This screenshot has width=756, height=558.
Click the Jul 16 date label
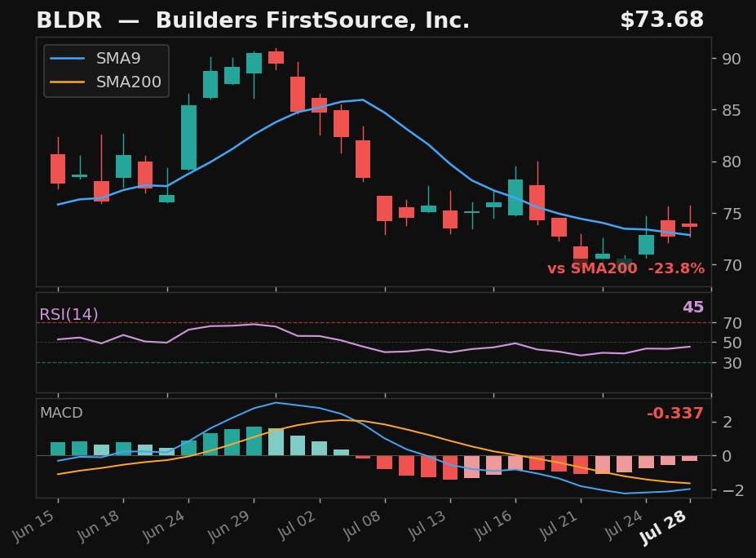[493, 525]
